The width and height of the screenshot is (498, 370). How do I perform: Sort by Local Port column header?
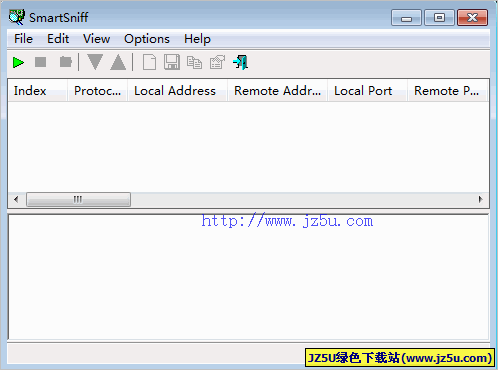click(x=367, y=91)
